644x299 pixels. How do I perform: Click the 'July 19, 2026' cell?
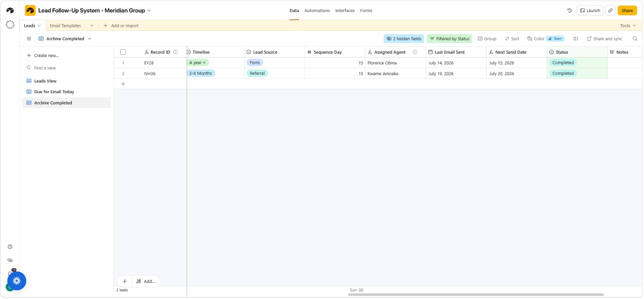pyautogui.click(x=456, y=74)
